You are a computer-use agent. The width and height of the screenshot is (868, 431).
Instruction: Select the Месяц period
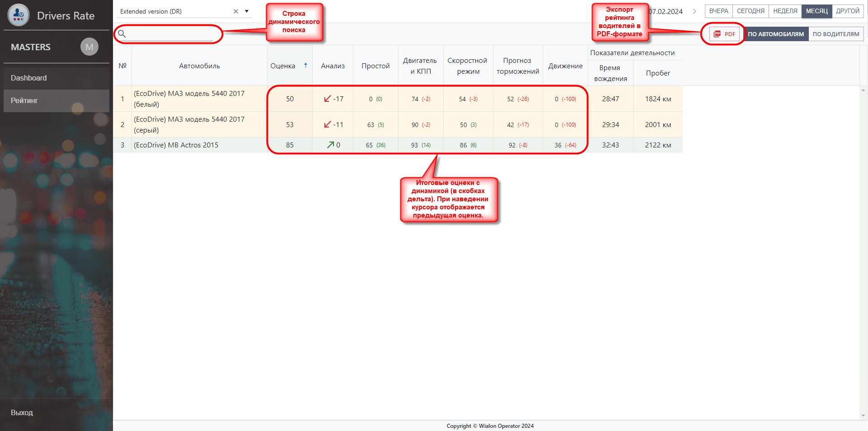(816, 11)
